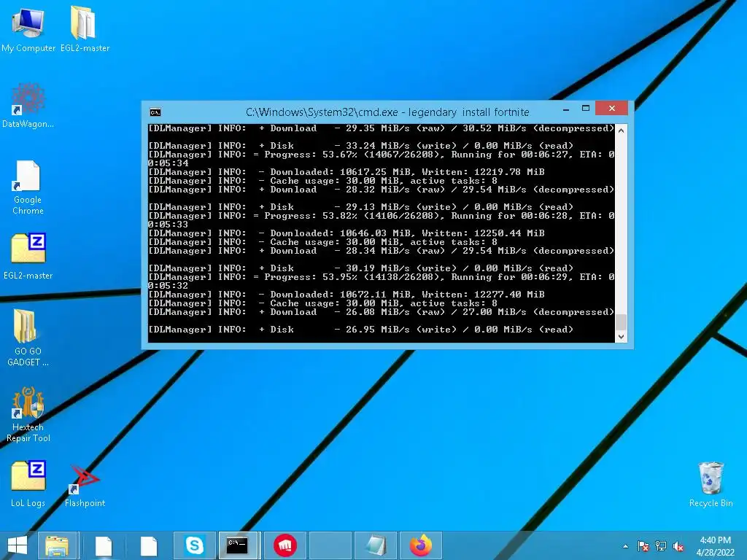
Task: Close the legendary install fortnite window
Action: (x=612, y=109)
